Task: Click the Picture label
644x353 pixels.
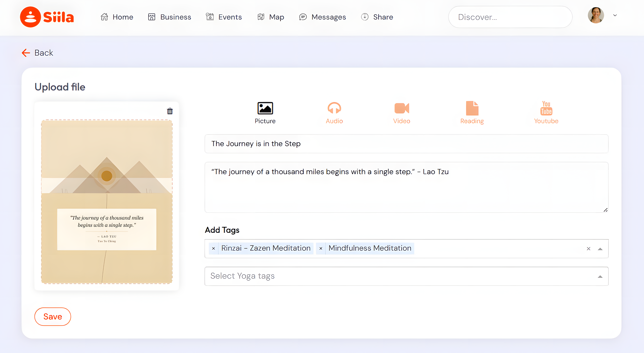Action: tap(265, 121)
